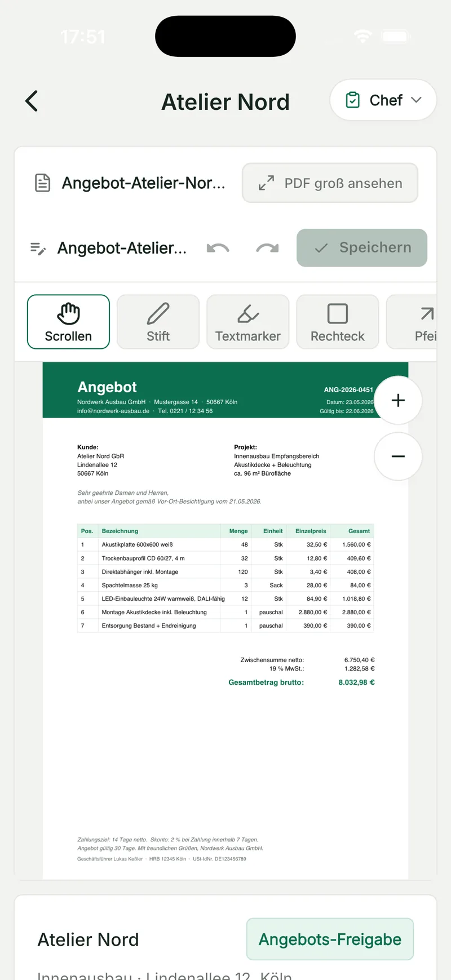Redo the annotation
This screenshot has height=980, width=451.
(267, 248)
